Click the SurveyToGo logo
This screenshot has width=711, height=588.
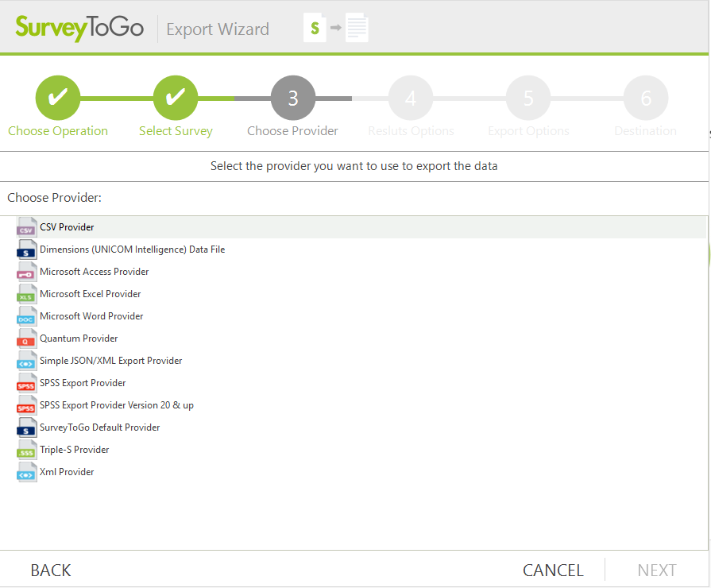(x=79, y=28)
